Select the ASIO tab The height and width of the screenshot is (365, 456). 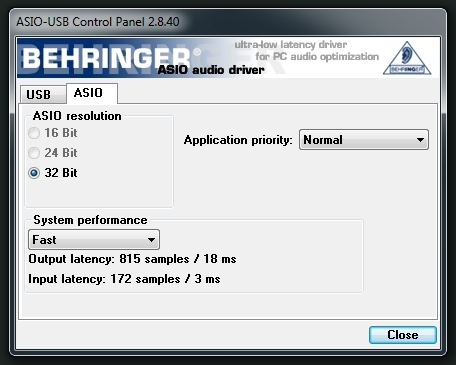[x=92, y=93]
